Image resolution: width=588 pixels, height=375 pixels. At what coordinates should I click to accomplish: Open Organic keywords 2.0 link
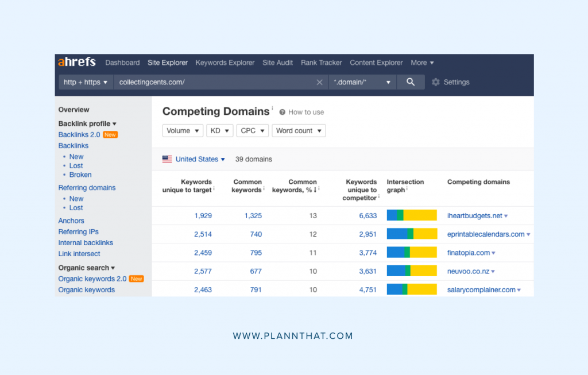tap(92, 279)
